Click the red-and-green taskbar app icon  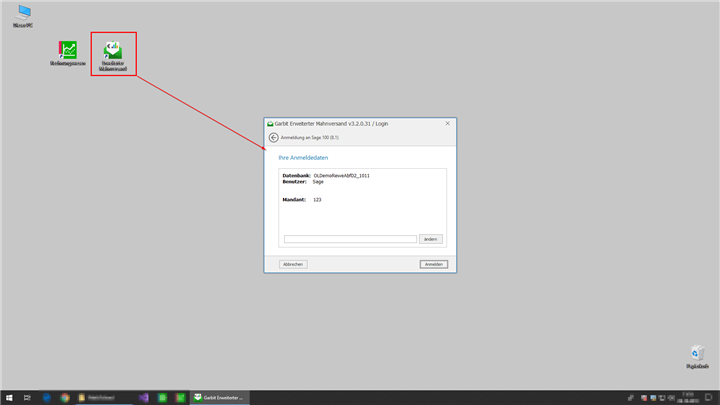(x=180, y=398)
